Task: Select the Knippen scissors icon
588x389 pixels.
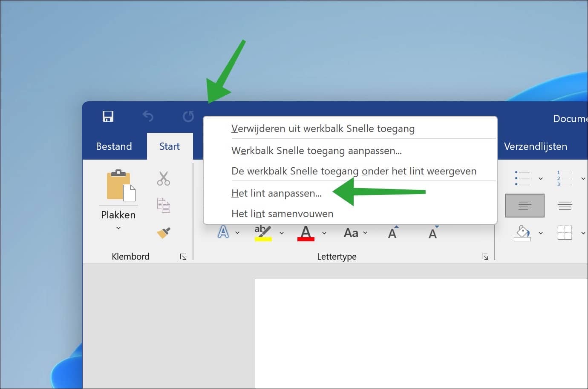Action: click(x=163, y=178)
